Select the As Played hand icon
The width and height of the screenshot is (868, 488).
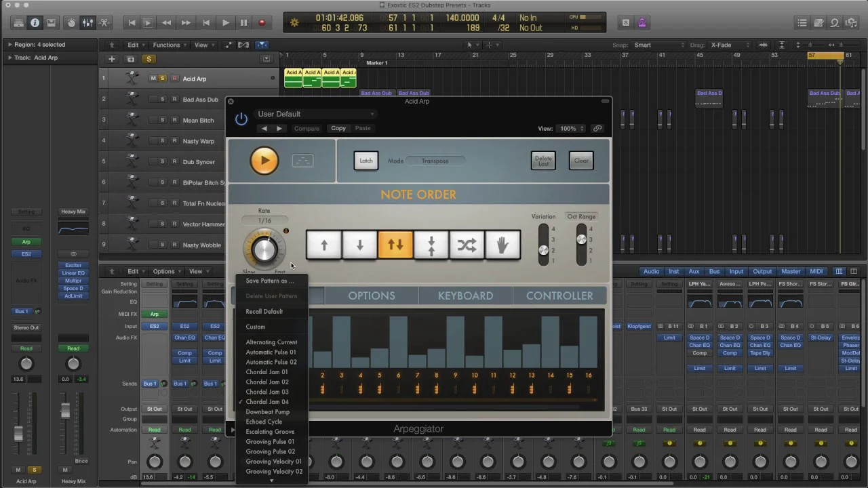(502, 245)
